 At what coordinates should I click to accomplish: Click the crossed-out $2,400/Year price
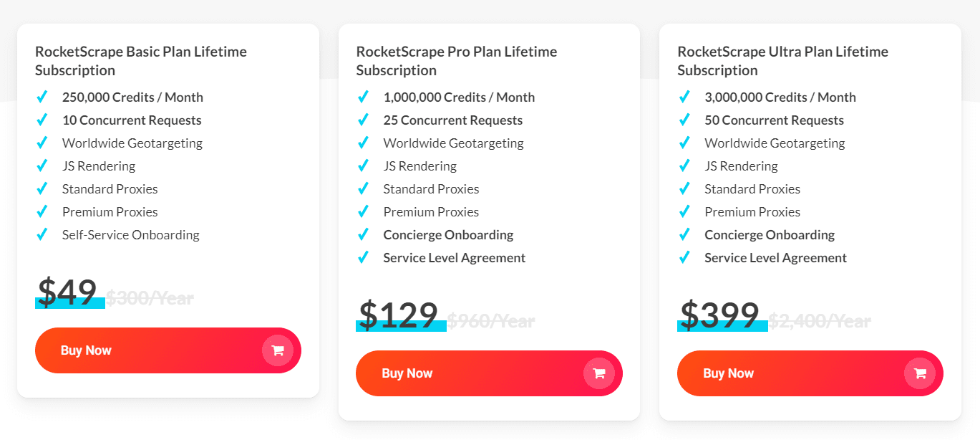[x=820, y=322]
